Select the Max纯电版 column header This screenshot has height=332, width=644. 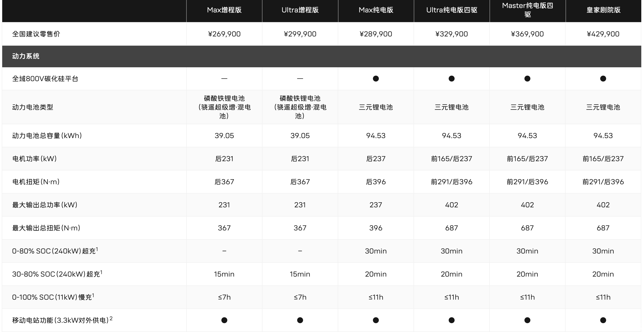click(376, 10)
